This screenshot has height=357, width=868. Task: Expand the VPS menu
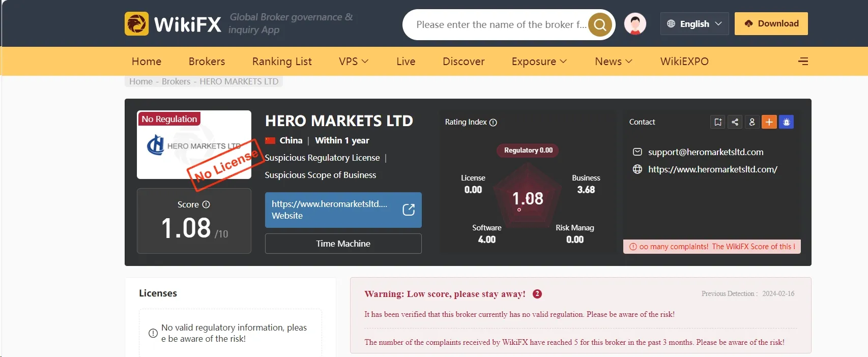pyautogui.click(x=354, y=62)
